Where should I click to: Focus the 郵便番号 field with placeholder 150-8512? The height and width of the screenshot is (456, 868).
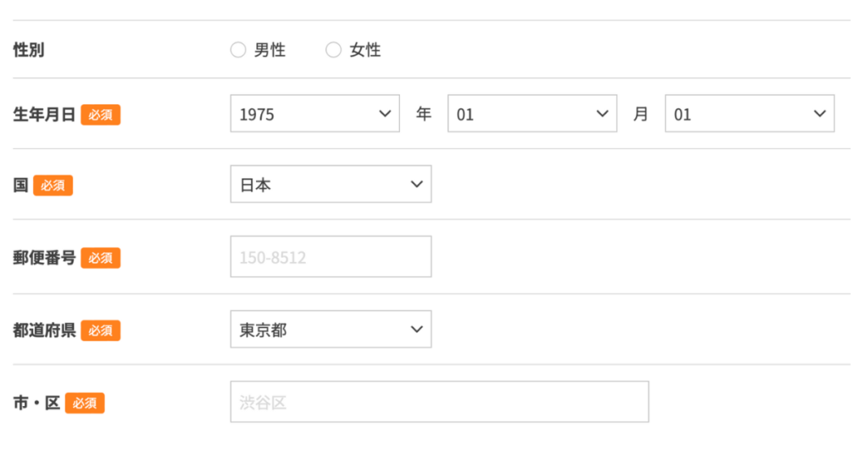coord(331,257)
